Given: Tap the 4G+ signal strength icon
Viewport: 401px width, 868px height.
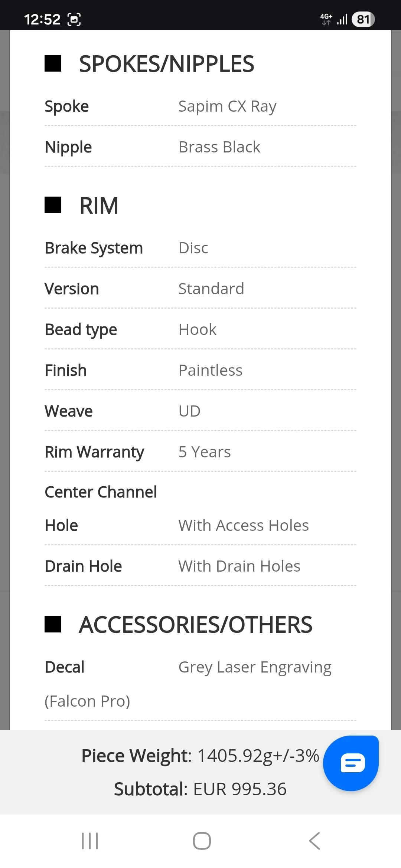Looking at the screenshot, I should pyautogui.click(x=334, y=19).
